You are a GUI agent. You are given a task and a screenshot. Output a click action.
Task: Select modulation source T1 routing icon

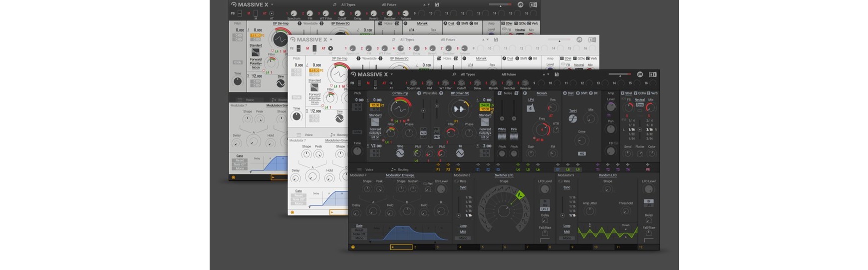597,165
